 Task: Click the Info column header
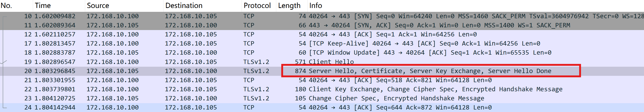tap(315, 5)
